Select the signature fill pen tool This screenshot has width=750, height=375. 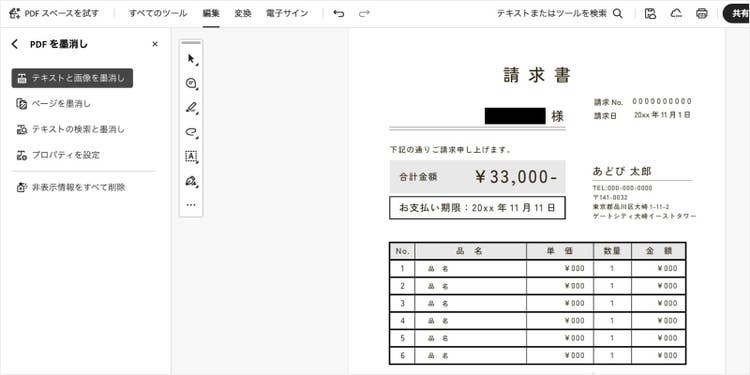pos(191,181)
